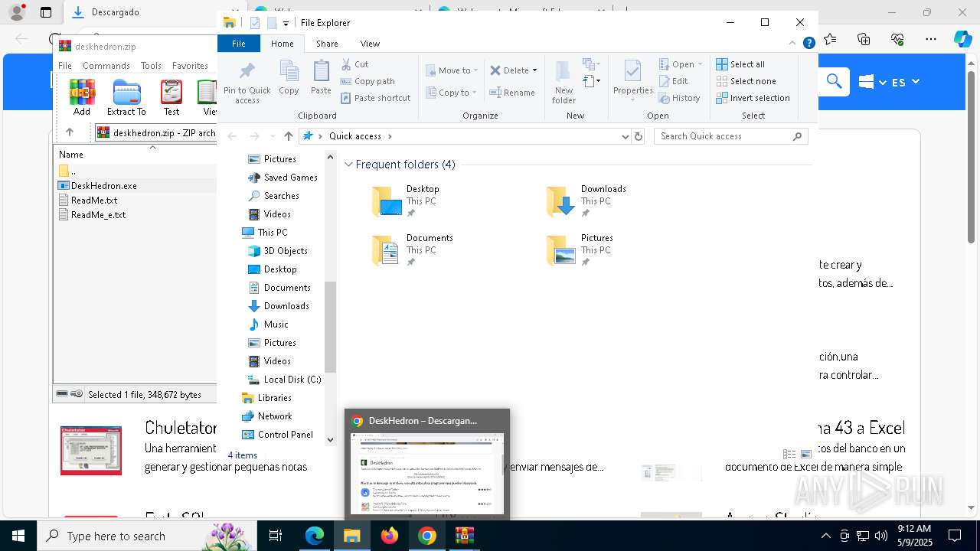Select 3D Objects in navigation pane

coord(278,251)
